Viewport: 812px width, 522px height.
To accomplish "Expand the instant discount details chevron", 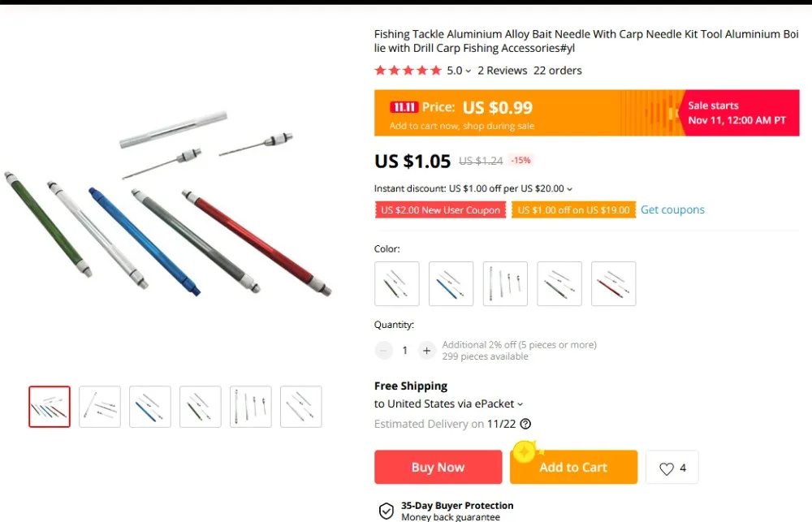I will pyautogui.click(x=570, y=189).
